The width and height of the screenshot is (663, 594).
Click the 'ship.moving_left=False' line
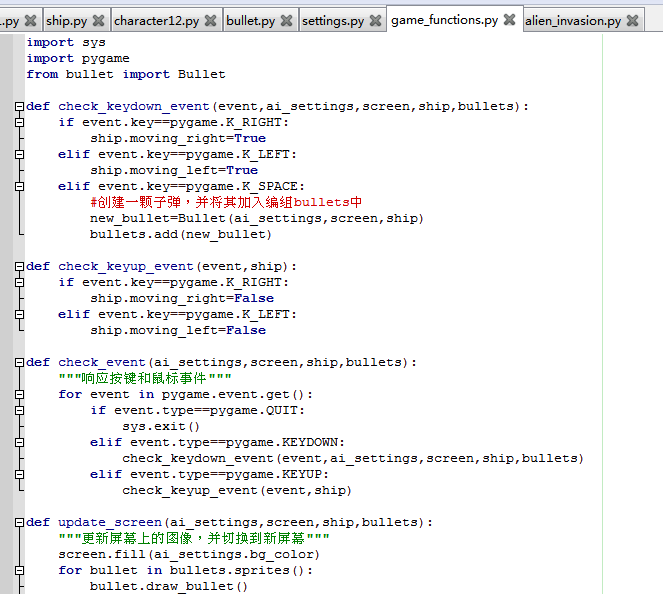click(x=178, y=331)
